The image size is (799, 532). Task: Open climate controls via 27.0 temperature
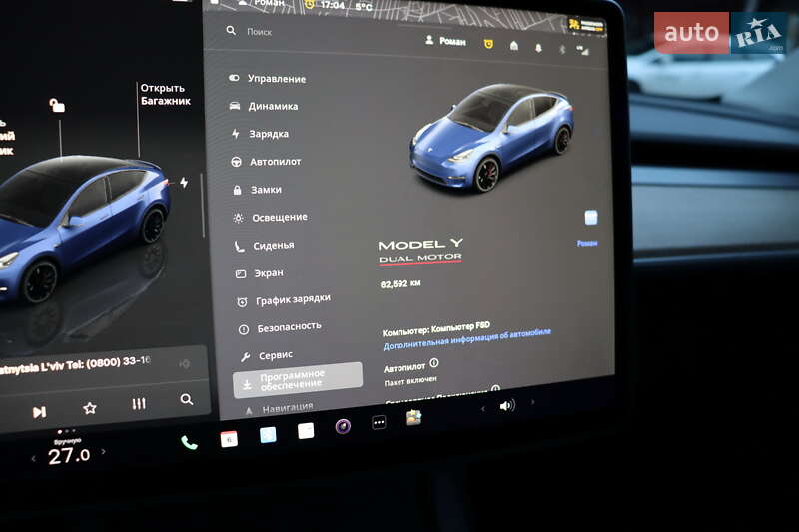click(69, 455)
